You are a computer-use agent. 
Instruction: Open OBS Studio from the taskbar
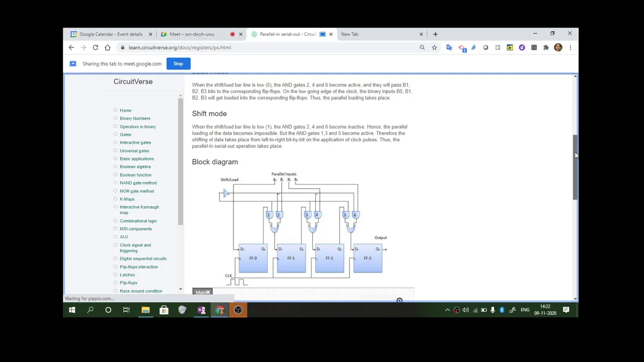[x=238, y=310]
